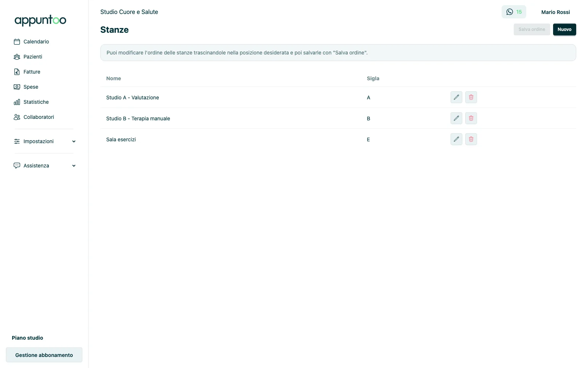This screenshot has height=368, width=588.
Task: Edit Studio B - Terapia manuale room
Action: coord(456,118)
